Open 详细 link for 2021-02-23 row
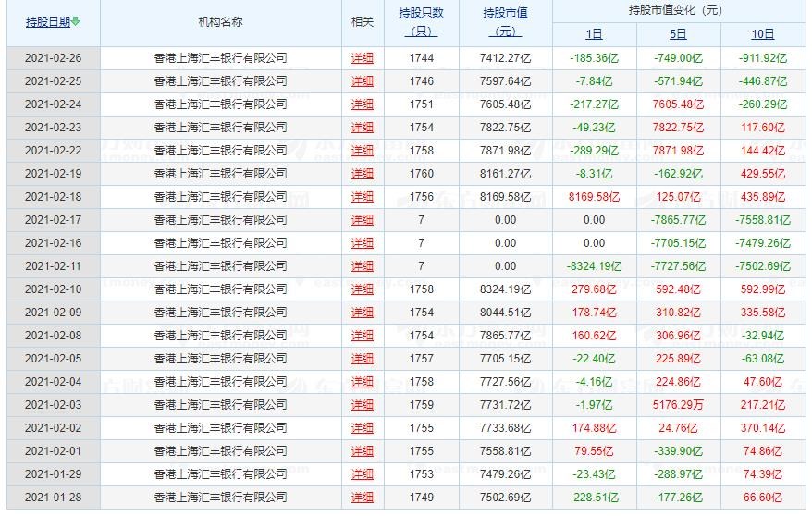This screenshot has width=812, height=516. (x=362, y=128)
